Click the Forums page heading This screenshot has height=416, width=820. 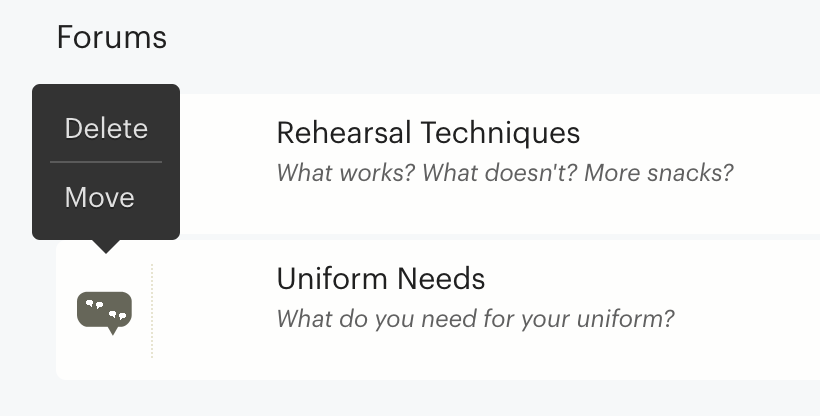tap(112, 38)
